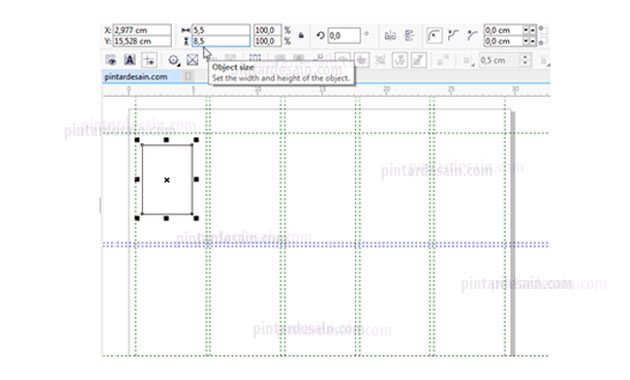630x380 pixels.
Task: Click the rectangle's bottom-middle selection handle
Action: (166, 218)
